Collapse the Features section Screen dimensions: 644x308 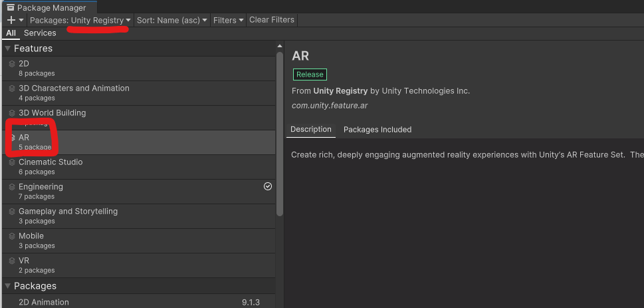coord(7,49)
